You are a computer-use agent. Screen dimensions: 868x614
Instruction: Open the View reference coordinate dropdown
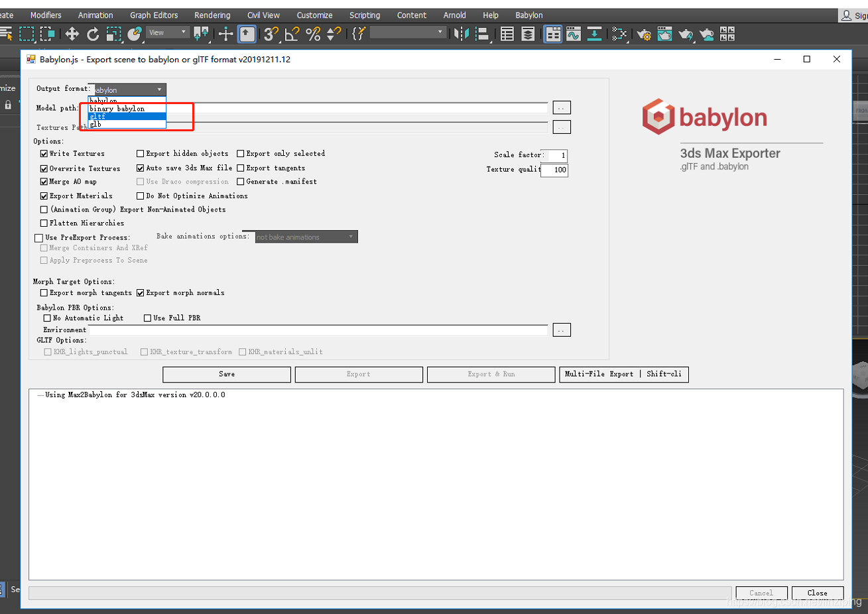coord(168,32)
